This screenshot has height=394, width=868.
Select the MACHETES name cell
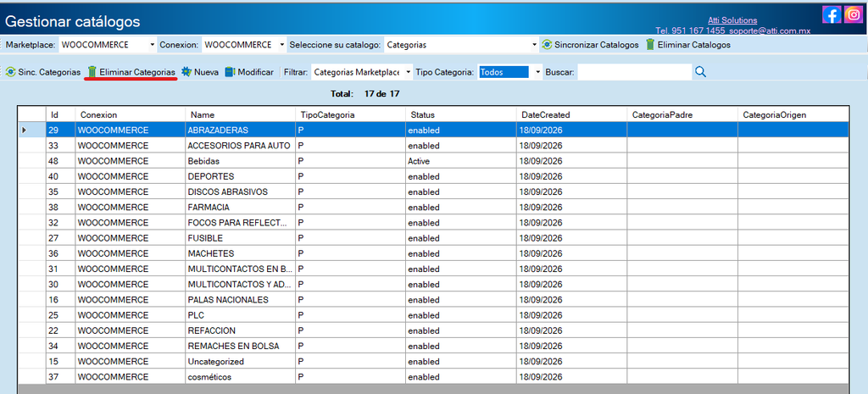240,252
